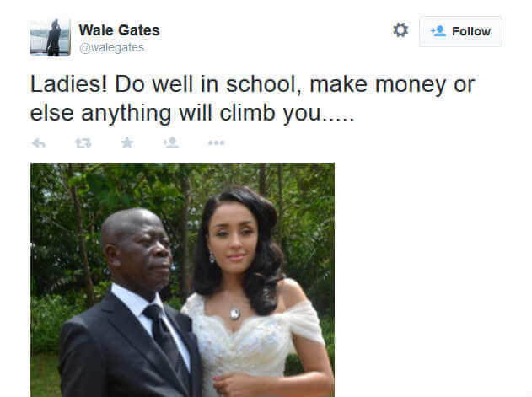Open Wale Gates profile picture
This screenshot has height=397, width=532.
click(51, 36)
